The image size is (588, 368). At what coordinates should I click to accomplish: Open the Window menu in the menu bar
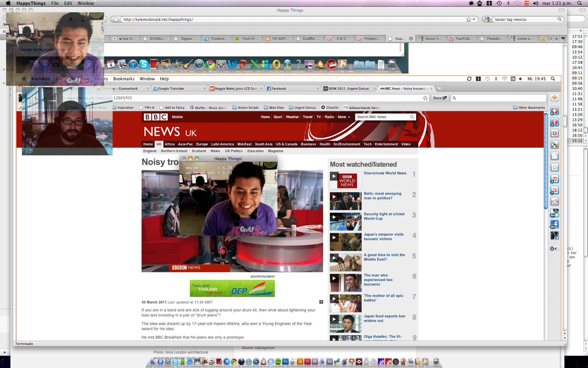tap(86, 3)
